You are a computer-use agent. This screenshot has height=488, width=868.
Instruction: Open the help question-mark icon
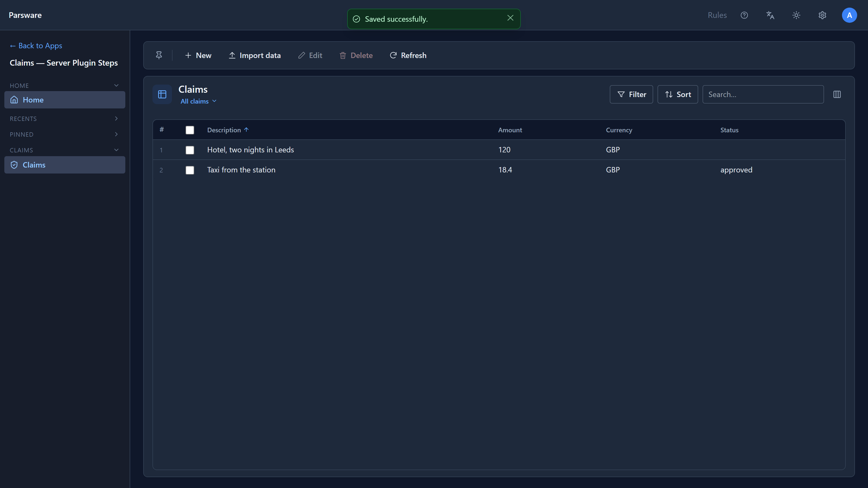(744, 15)
